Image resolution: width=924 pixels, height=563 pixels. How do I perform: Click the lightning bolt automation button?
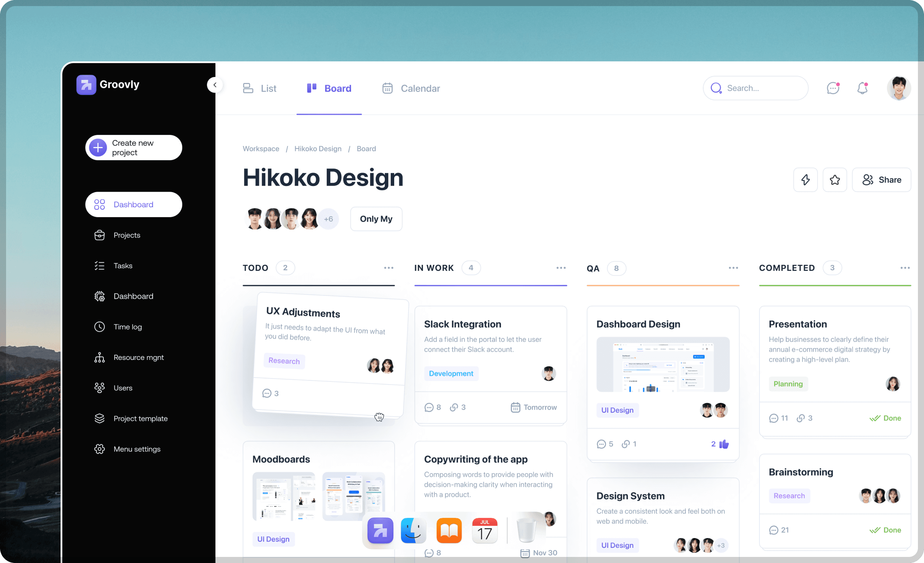(x=805, y=180)
